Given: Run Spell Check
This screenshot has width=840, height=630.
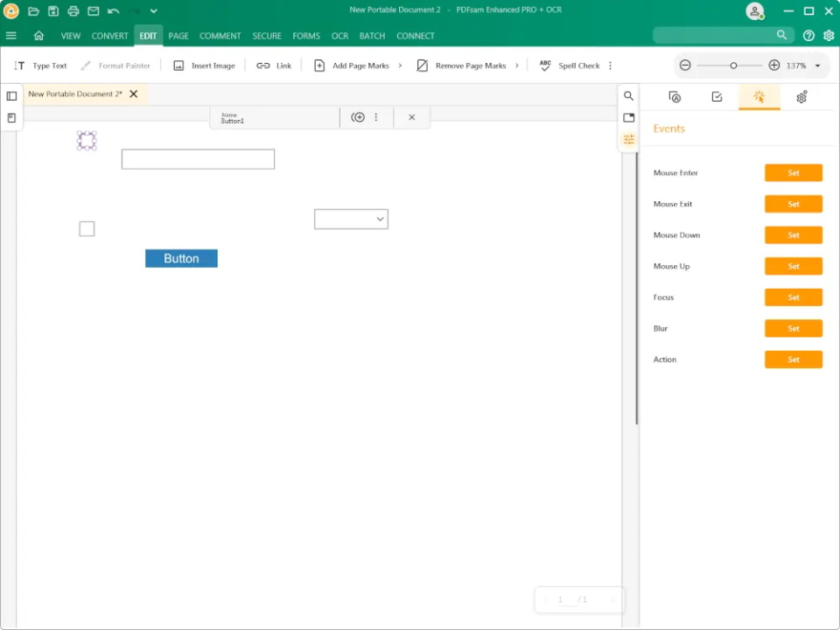Looking at the screenshot, I should coord(570,66).
